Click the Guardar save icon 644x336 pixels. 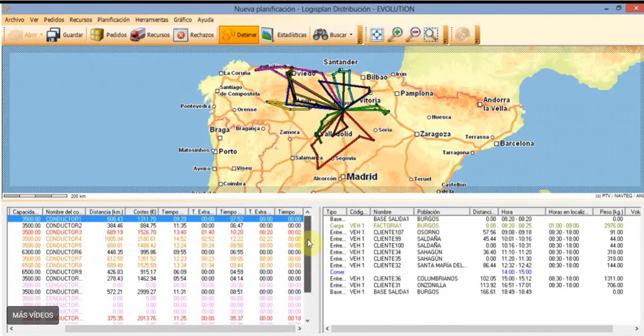point(54,35)
